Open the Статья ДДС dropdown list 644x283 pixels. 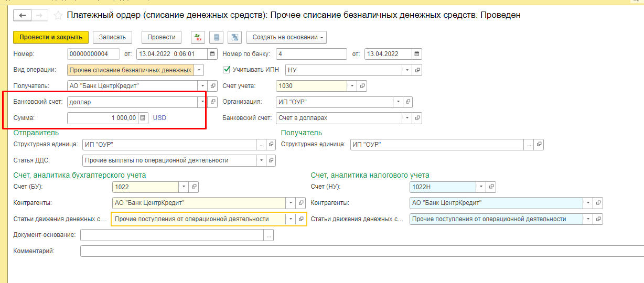[x=261, y=160]
